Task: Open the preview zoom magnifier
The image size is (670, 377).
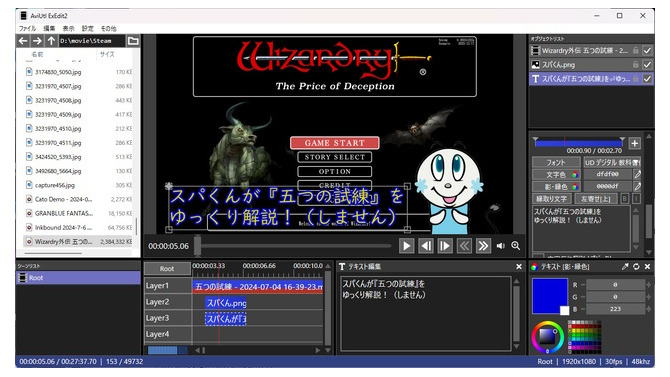Action: click(516, 246)
